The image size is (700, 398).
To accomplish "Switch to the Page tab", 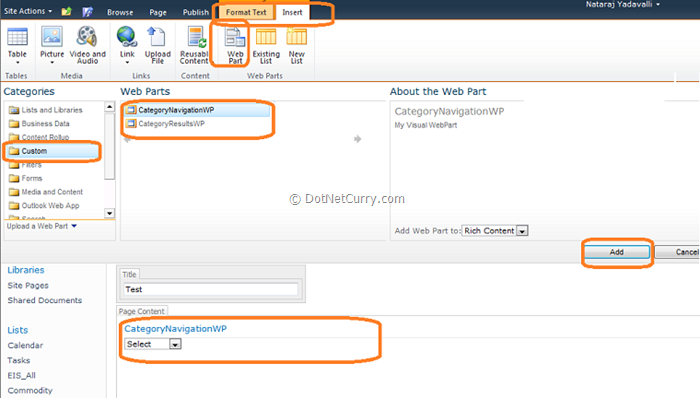I will point(158,12).
